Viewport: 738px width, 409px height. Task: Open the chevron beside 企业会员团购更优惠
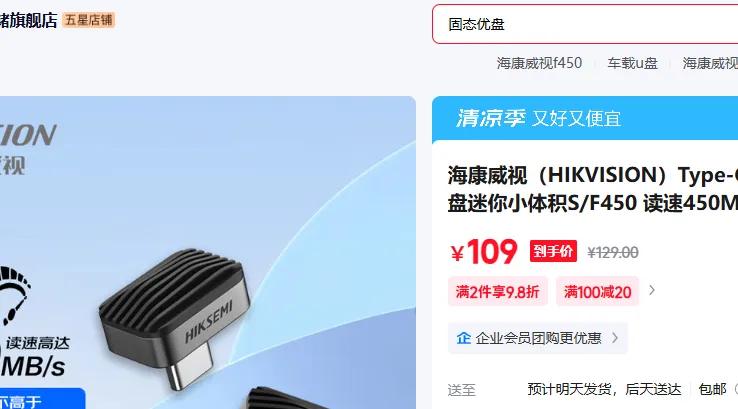[615, 337]
